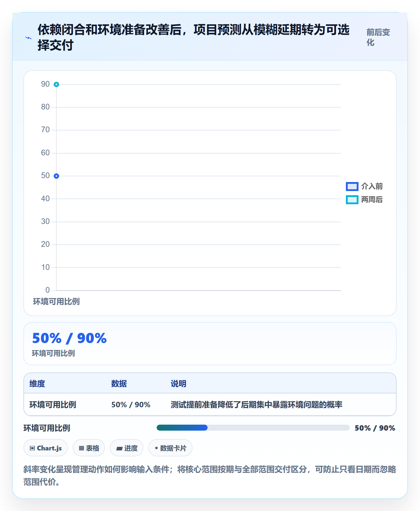The image size is (420, 511).
Task: Click the bar icon in 进度 chip
Action: pos(119,449)
